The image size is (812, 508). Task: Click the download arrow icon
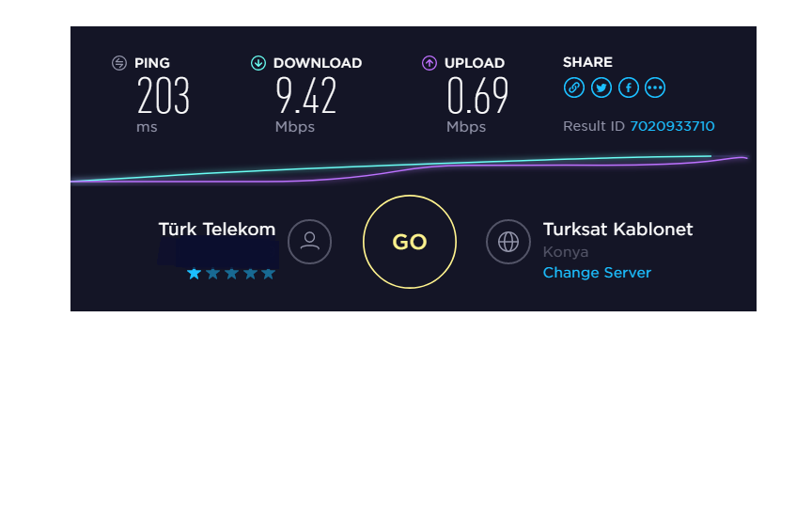pyautogui.click(x=258, y=63)
